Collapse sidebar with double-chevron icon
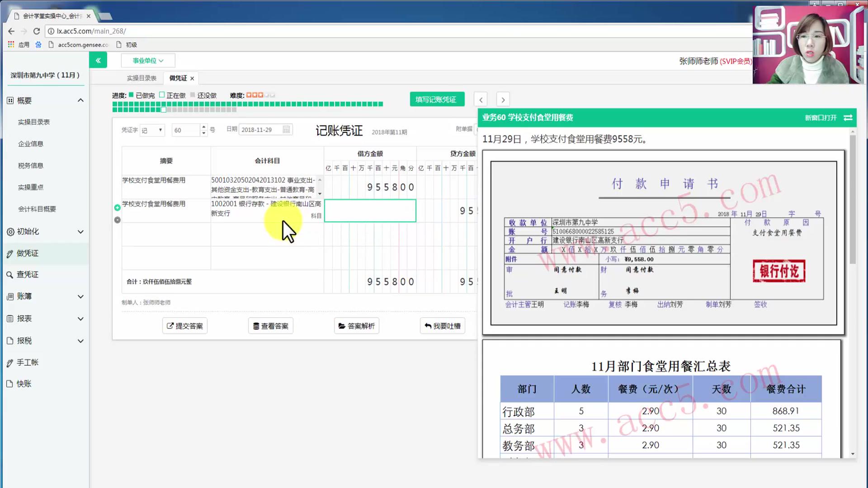 coord(98,60)
